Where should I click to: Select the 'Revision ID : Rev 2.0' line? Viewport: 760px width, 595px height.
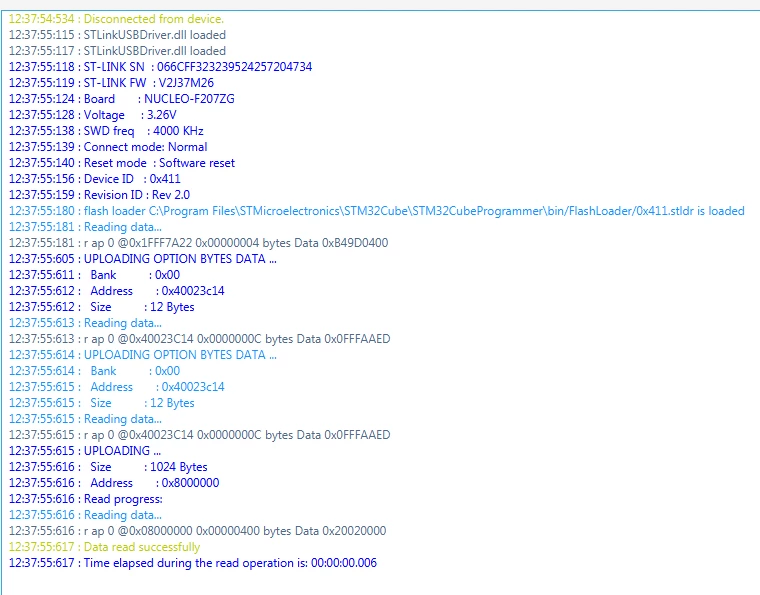tap(99, 195)
